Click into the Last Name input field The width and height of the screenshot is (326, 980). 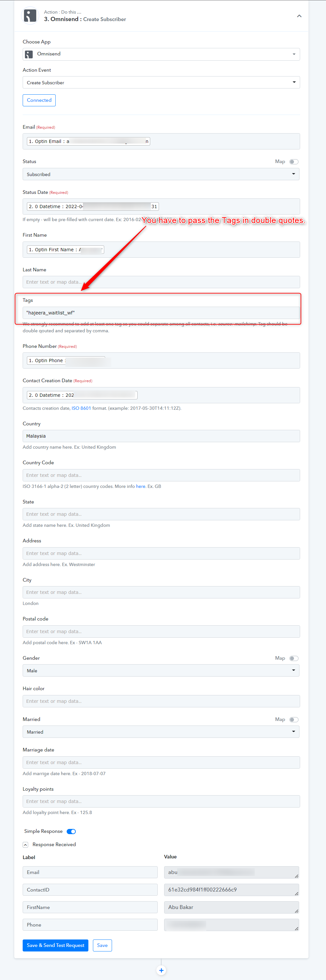tap(161, 282)
